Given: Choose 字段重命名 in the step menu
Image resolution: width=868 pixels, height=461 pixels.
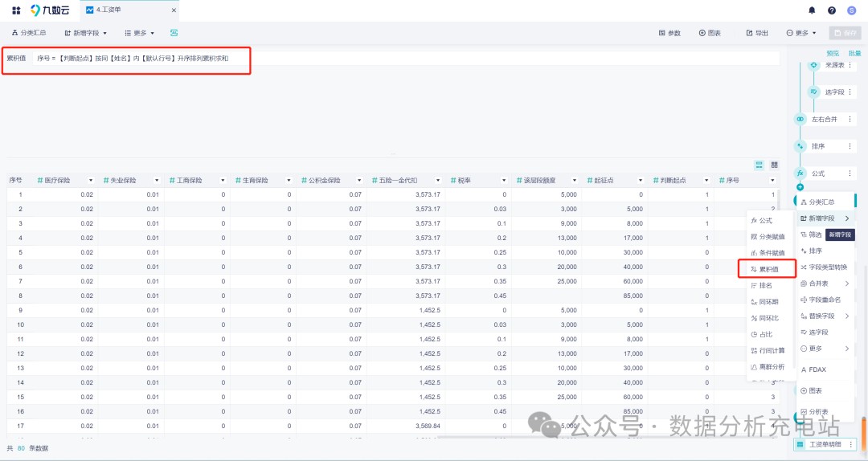Looking at the screenshot, I should 825,300.
